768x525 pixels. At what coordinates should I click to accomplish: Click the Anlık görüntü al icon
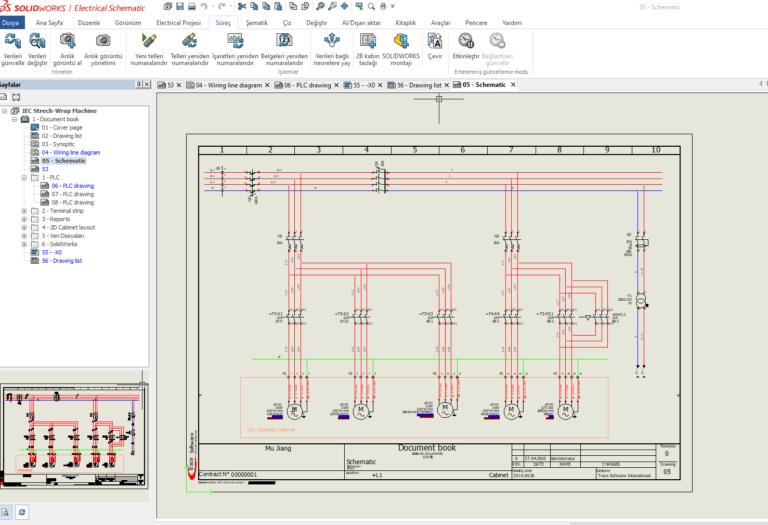click(67, 42)
